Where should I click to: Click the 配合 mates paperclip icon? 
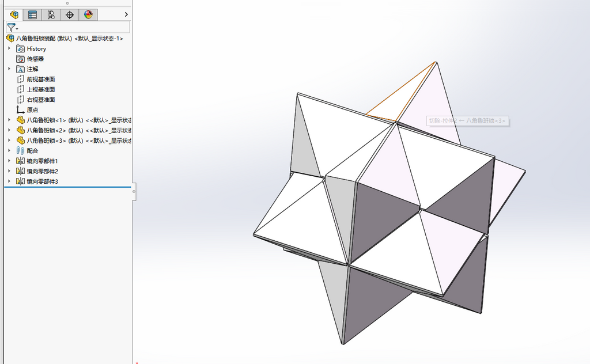coord(20,150)
